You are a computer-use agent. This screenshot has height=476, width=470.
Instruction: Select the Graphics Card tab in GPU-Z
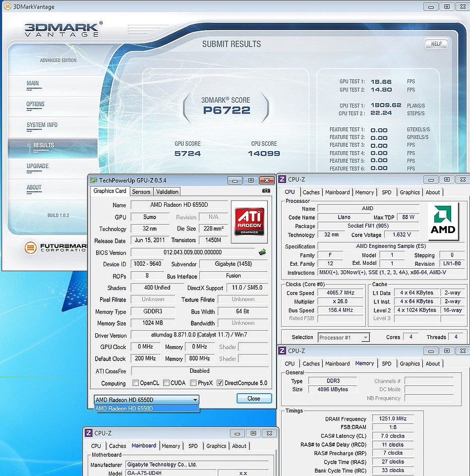point(110,191)
